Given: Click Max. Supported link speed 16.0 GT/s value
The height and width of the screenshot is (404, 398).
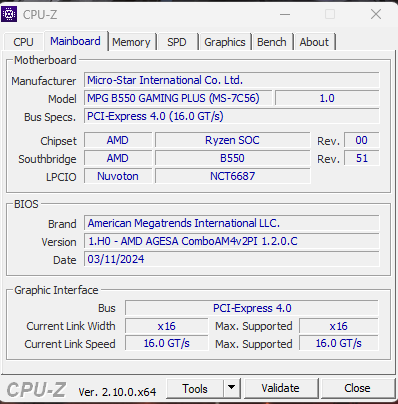Looking at the screenshot, I should (x=339, y=344).
